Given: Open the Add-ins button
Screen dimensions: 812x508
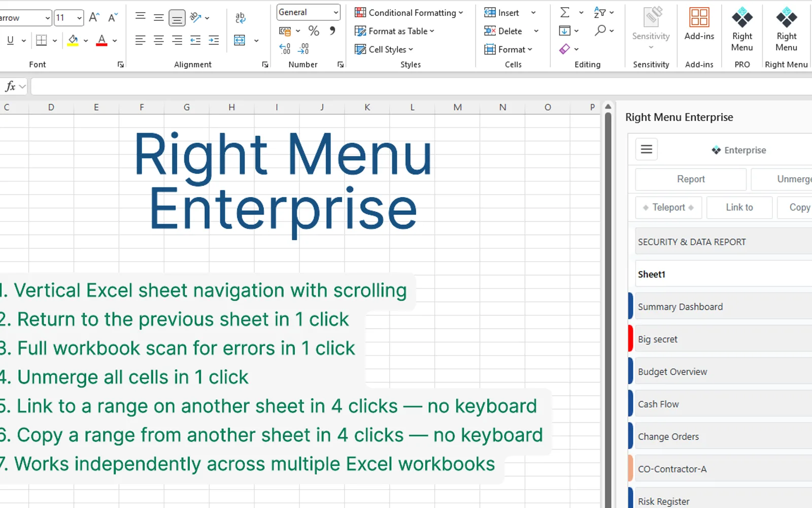Looking at the screenshot, I should click(699, 24).
